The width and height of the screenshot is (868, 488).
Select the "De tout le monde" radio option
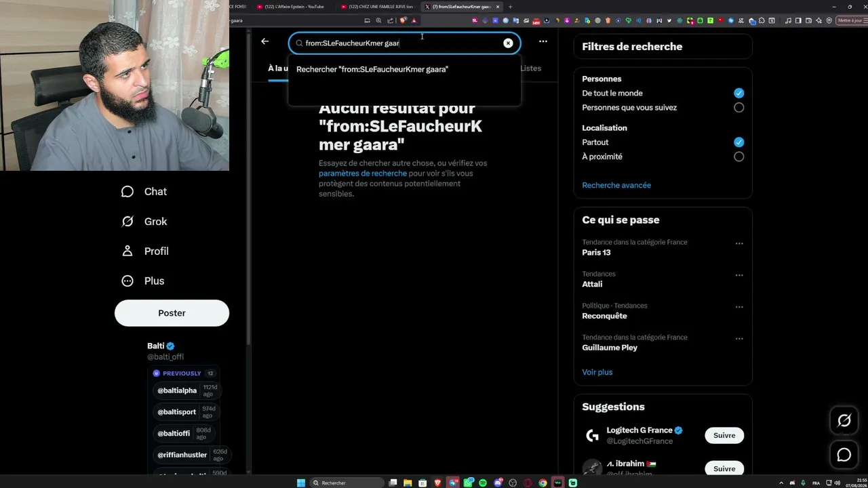click(x=738, y=93)
